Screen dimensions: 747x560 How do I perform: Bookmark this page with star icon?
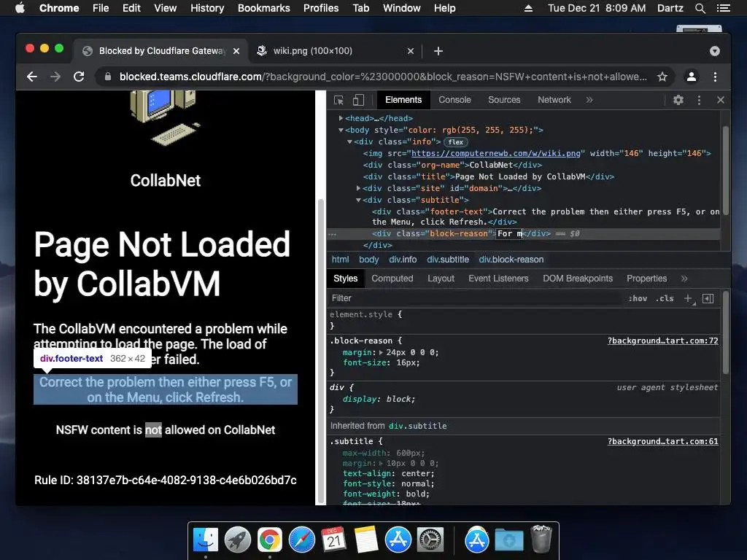pyautogui.click(x=662, y=77)
